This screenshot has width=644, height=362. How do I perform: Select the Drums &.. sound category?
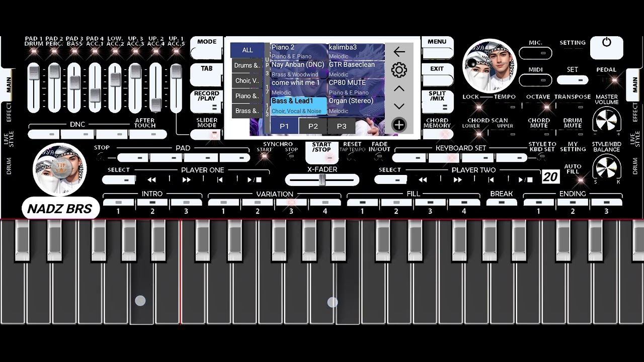(x=247, y=66)
